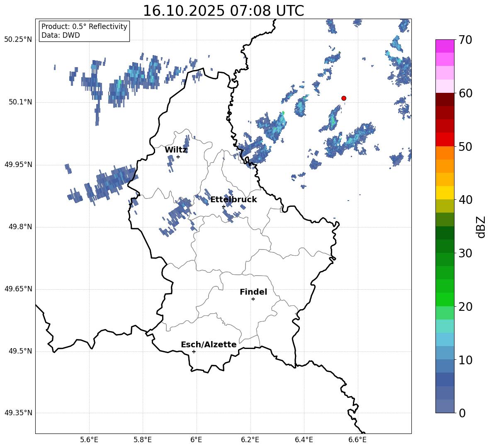Click the colorbar tick label 50

pos(465,146)
